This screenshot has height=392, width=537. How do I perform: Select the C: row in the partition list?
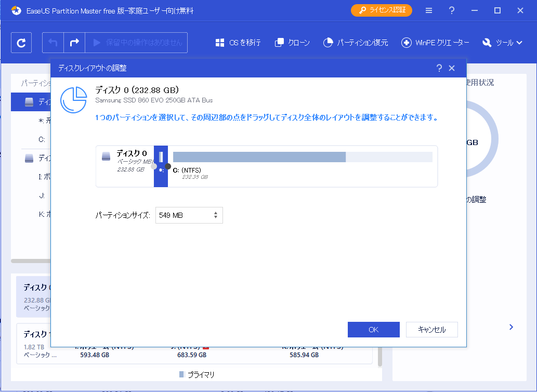(x=31, y=139)
